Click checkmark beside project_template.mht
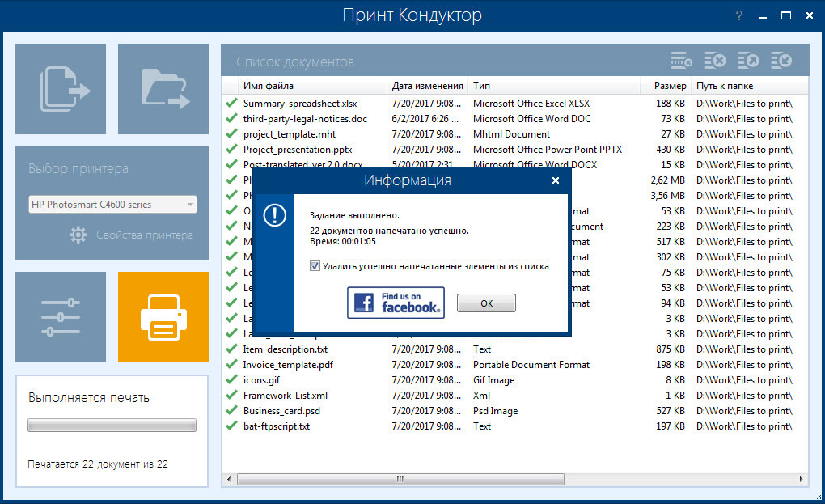The height and width of the screenshot is (504, 825). (x=231, y=133)
